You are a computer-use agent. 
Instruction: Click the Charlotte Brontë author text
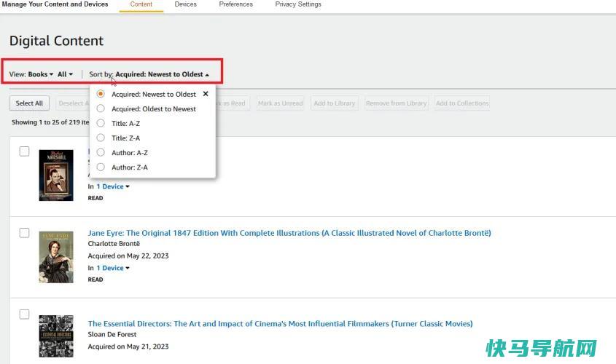tap(114, 244)
